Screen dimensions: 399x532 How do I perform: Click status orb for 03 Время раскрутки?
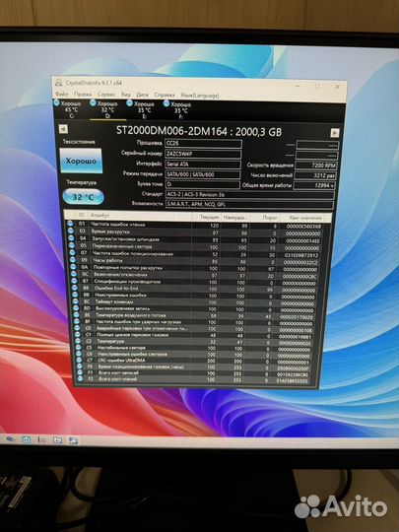[71, 232]
